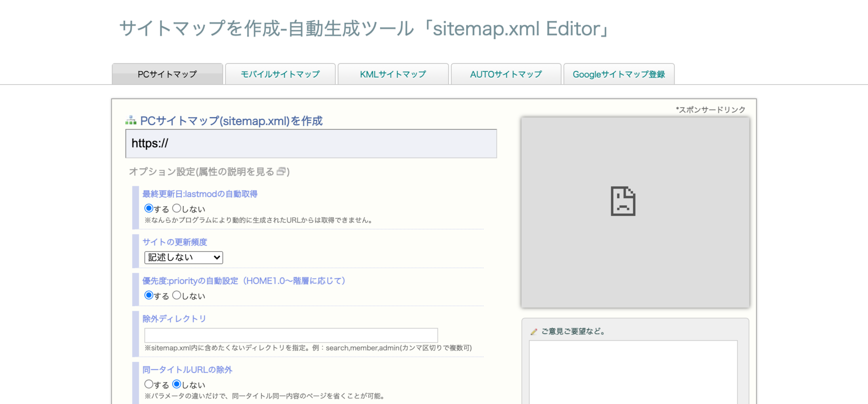This screenshot has height=404, width=868.
Task: Click the 除外ディレクトリ text field
Action: (x=291, y=335)
